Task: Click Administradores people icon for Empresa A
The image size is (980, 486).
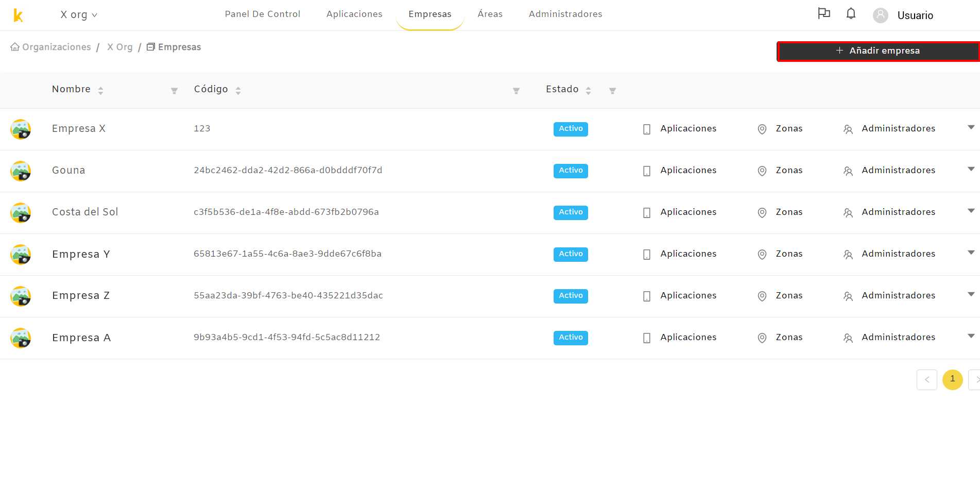Action: tap(848, 338)
